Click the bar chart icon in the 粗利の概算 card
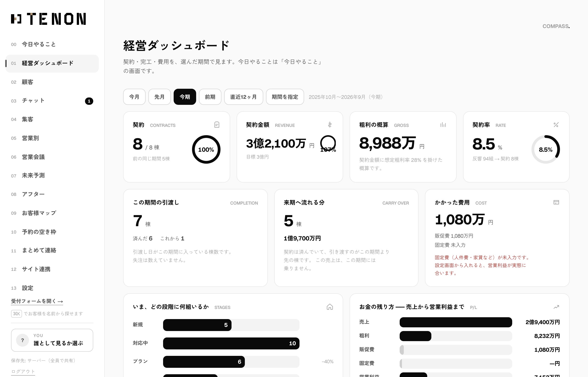Screen dimensions: 588x377 pyautogui.click(x=443, y=125)
